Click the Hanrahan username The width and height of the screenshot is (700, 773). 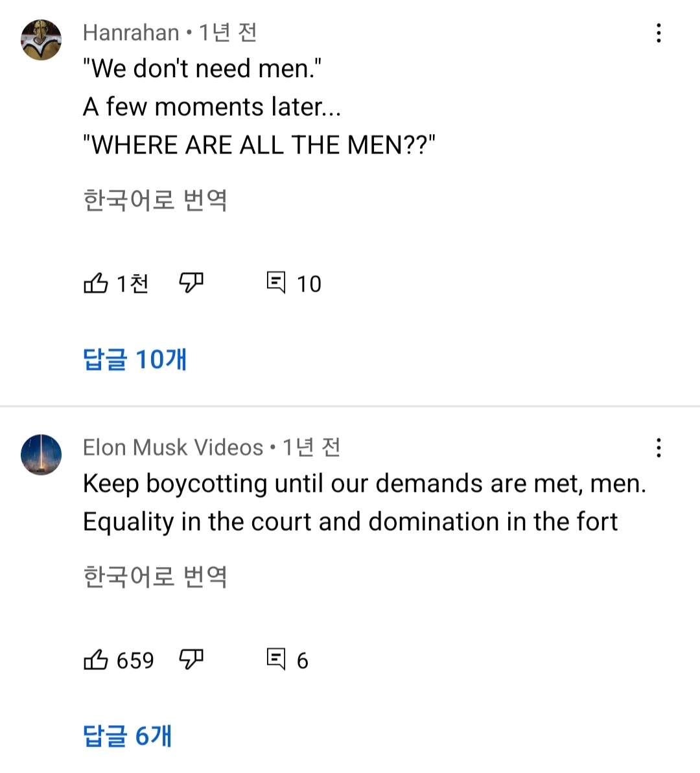click(131, 32)
